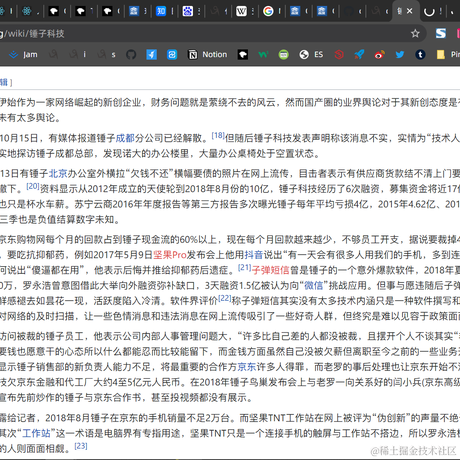The height and width of the screenshot is (460, 460).
Task: Open citation [21]
Action: 244,267
